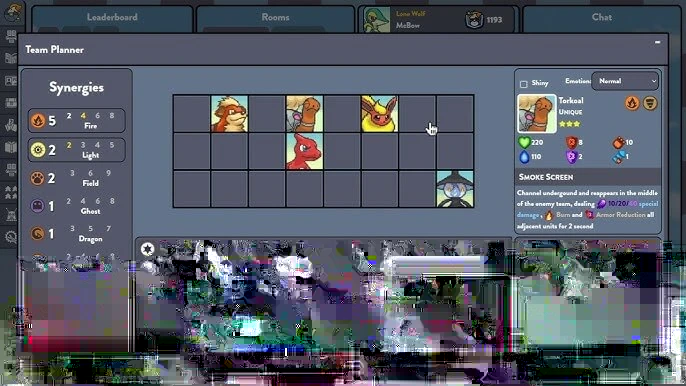This screenshot has width=686, height=386.
Task: Click the blue droplet PP icon
Action: point(524,157)
